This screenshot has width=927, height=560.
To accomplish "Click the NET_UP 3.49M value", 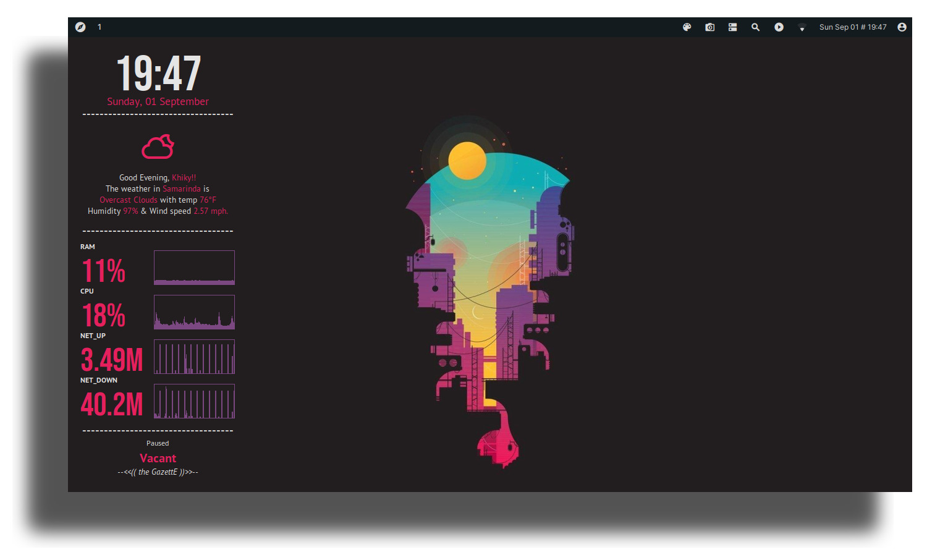I will [112, 360].
